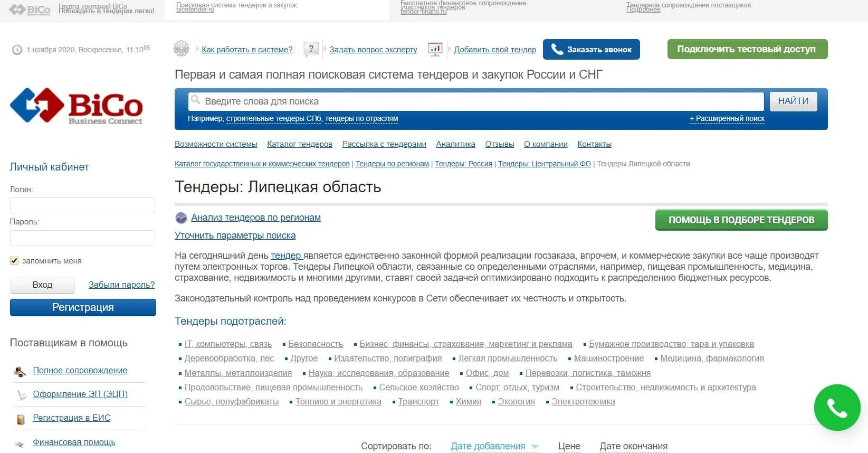Click the small BiCo logo in top bar

pos(30,10)
